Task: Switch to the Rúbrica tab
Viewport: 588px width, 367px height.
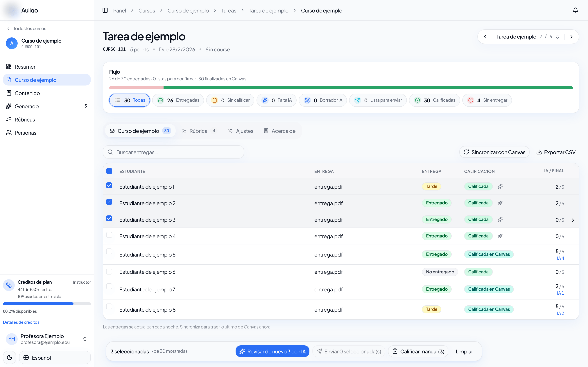Action: [198, 131]
